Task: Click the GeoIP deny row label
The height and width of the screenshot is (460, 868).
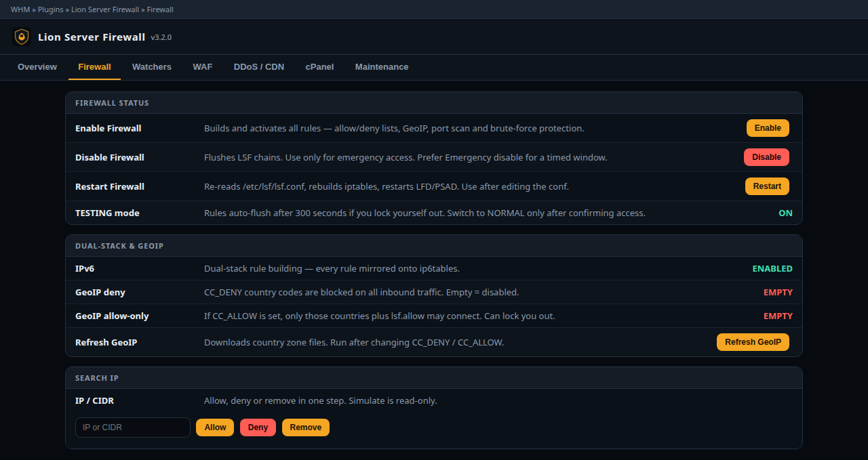Action: (100, 292)
